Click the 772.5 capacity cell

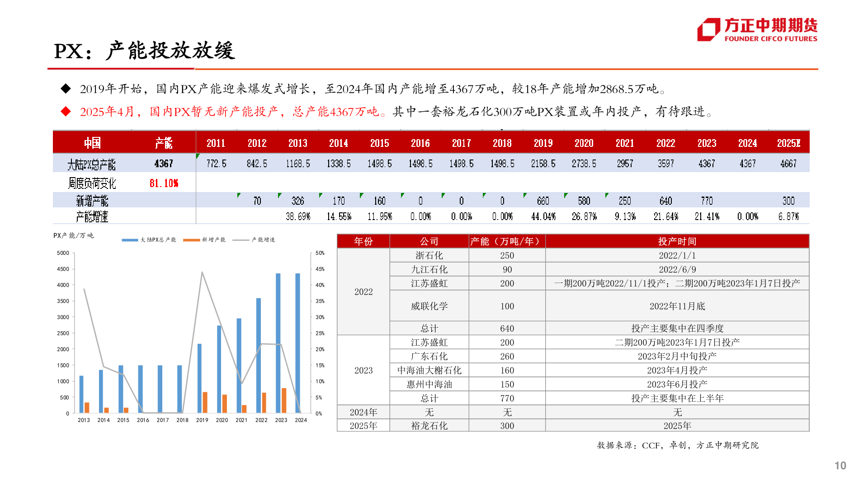[216, 164]
